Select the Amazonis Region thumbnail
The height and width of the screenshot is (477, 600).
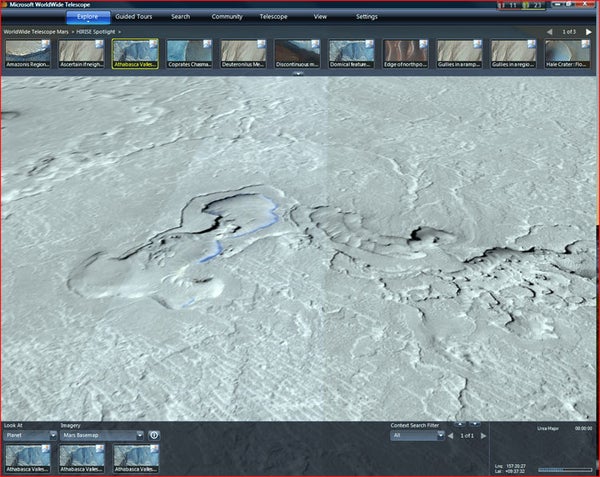pyautogui.click(x=27, y=55)
